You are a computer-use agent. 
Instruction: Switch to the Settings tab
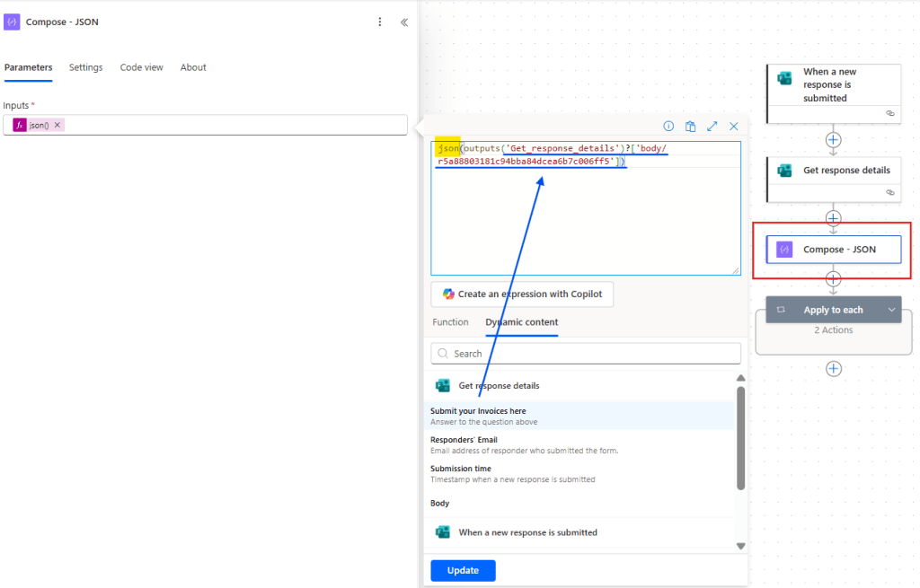(85, 67)
